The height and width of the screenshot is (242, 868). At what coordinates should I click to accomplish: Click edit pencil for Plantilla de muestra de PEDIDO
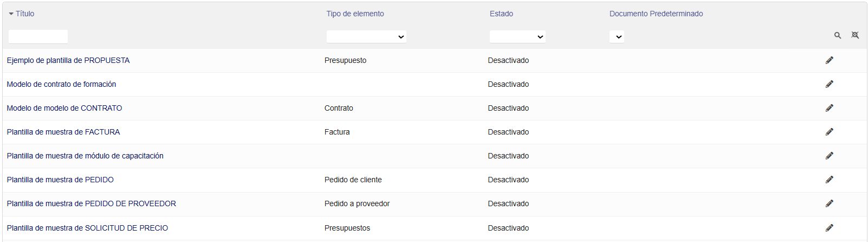pos(829,180)
